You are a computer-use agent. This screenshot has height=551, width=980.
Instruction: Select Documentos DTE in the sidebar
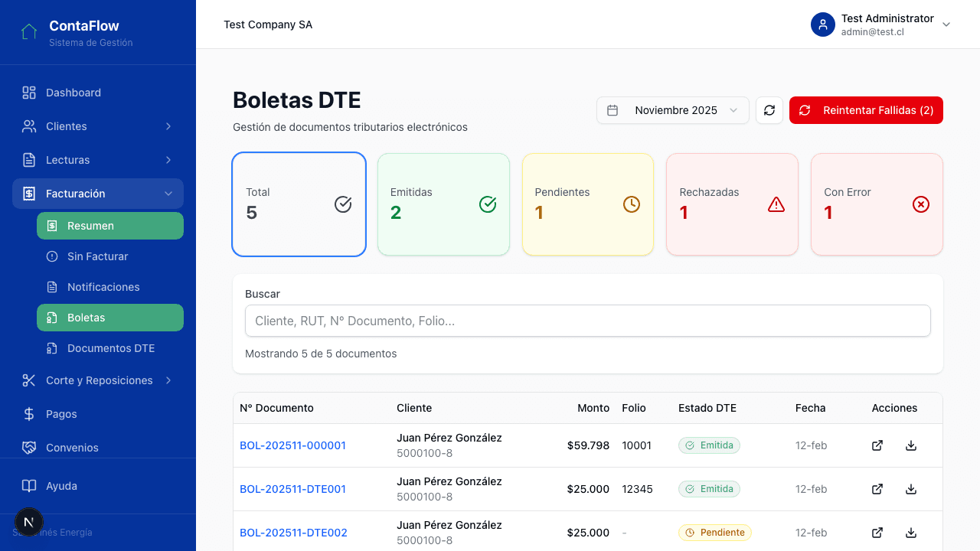110,348
